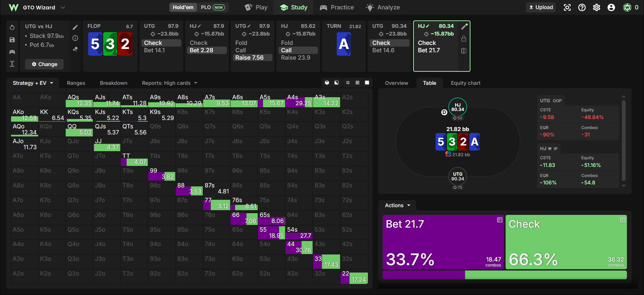Click the save floppy disk icon
The image size is (644, 295).
point(12,40)
